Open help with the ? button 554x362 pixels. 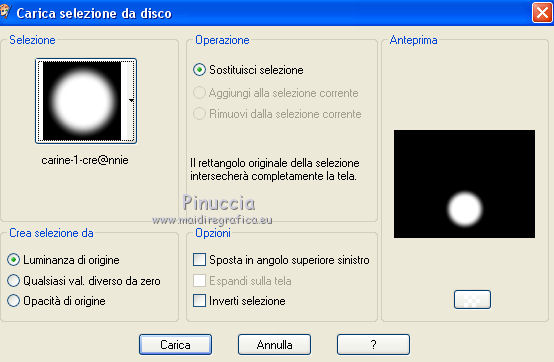coord(373,344)
